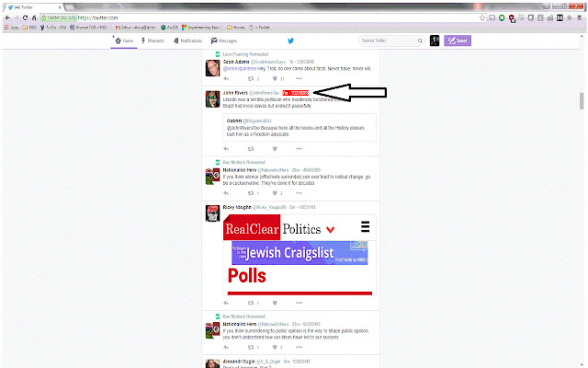Like the Scott Adams tweet
The height and width of the screenshot is (368, 588).
275,78
